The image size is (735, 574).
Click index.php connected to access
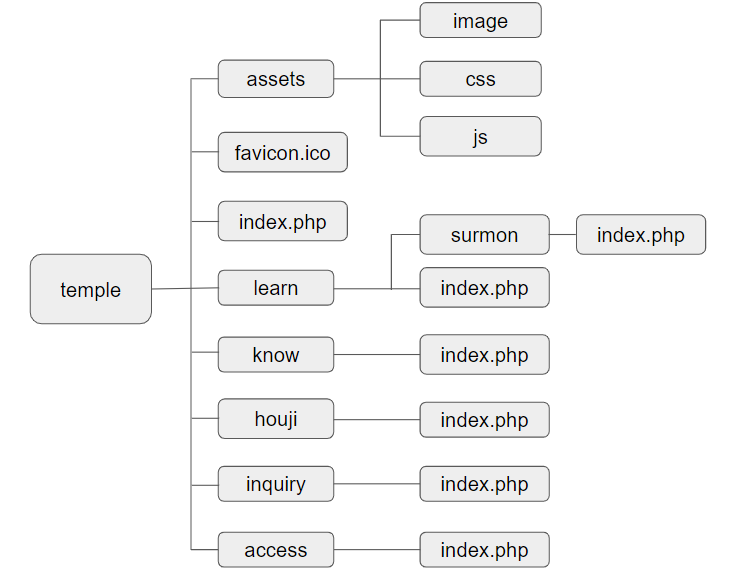[484, 550]
